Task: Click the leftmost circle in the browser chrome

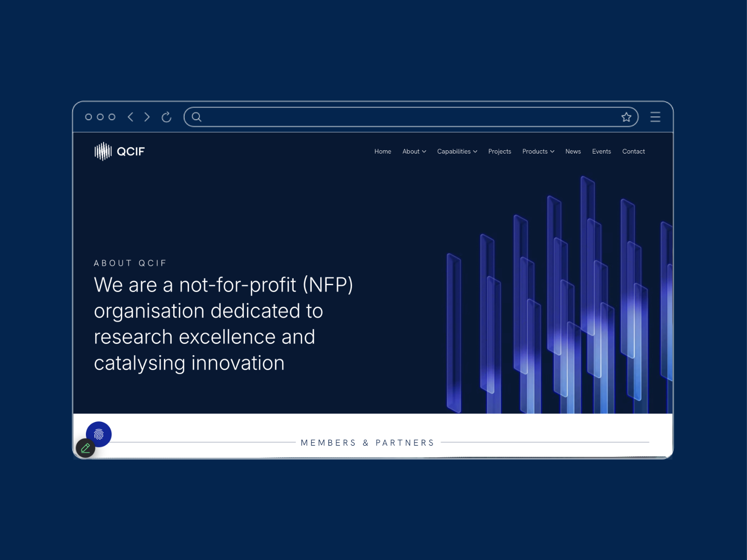Action: click(x=89, y=117)
